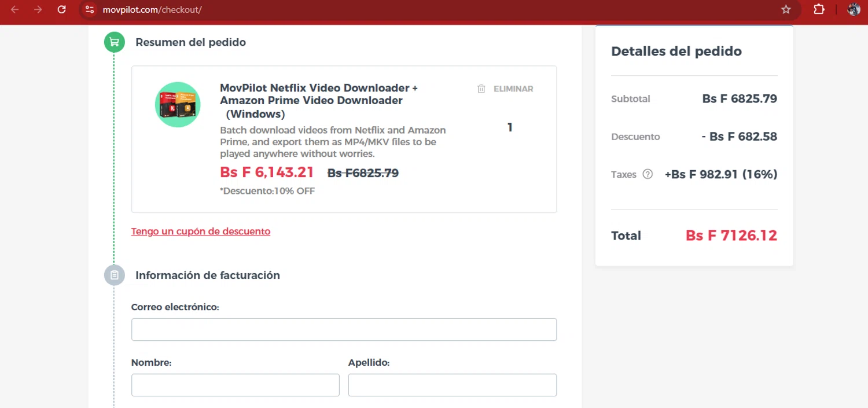
Task: Click the taxes amount +Bs F 982.91 (16%)
Action: [720, 174]
